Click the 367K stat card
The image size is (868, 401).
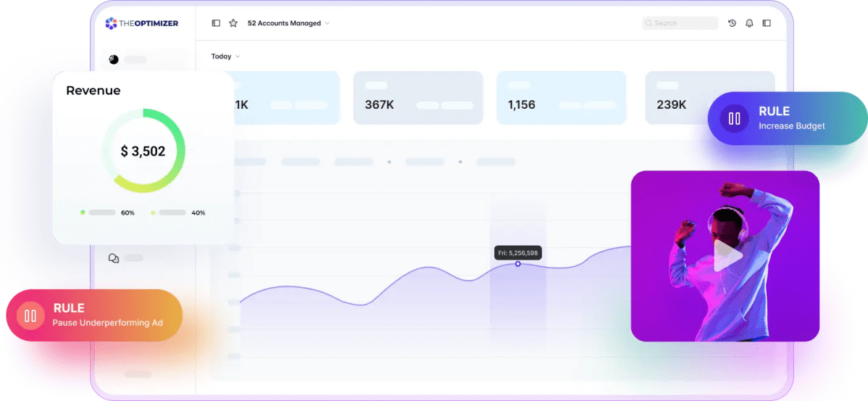tap(418, 97)
